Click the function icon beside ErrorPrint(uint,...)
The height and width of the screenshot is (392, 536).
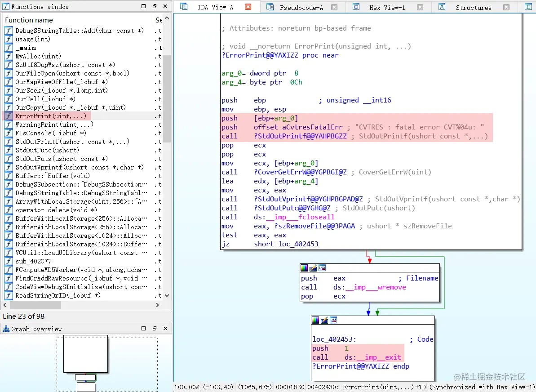click(8, 116)
